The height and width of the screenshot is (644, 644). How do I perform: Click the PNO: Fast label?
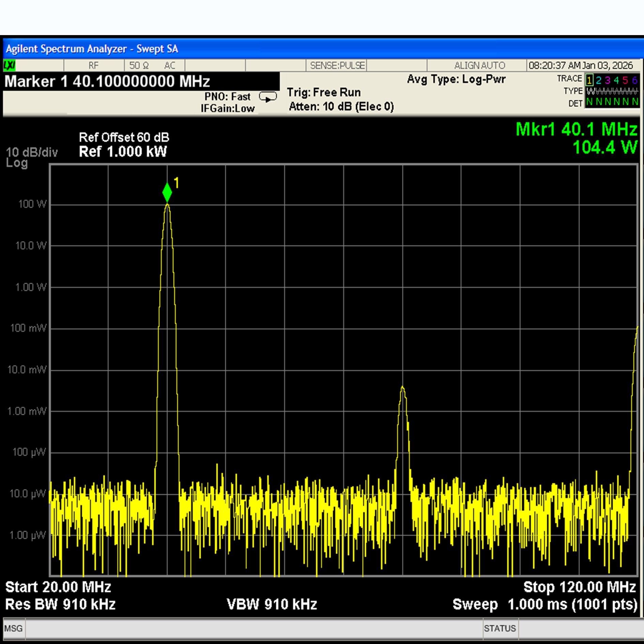point(227,97)
